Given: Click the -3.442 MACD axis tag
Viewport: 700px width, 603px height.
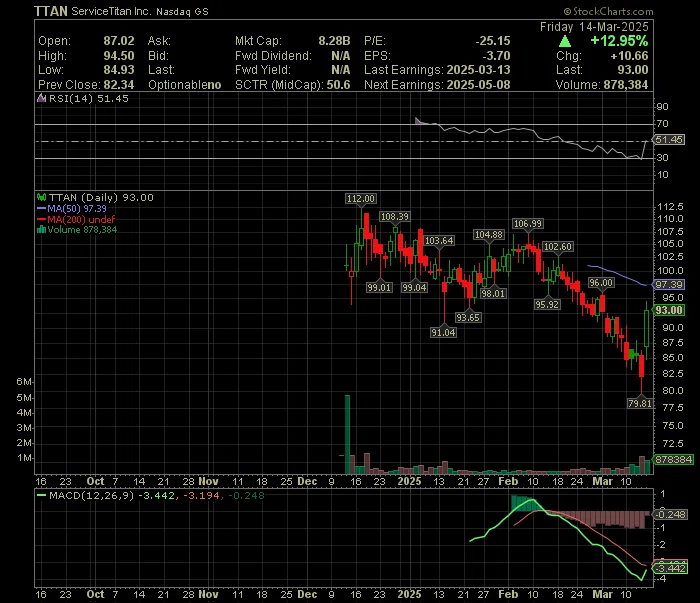Looking at the screenshot, I should (x=670, y=568).
